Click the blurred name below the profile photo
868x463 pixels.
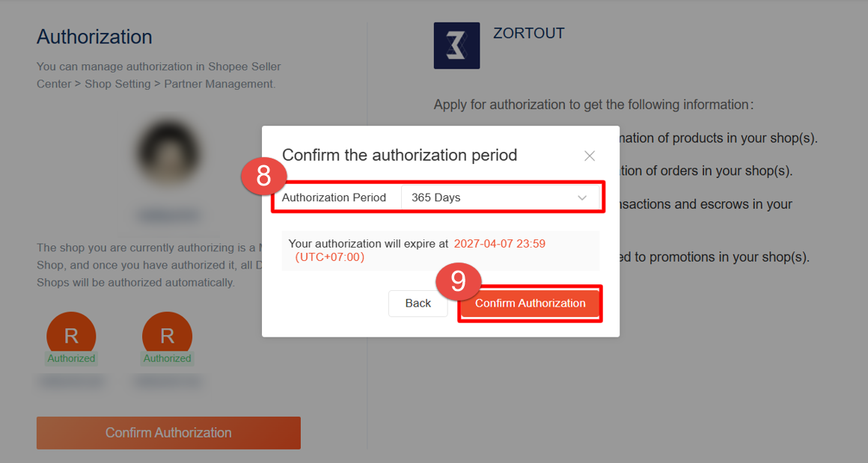coord(168,216)
